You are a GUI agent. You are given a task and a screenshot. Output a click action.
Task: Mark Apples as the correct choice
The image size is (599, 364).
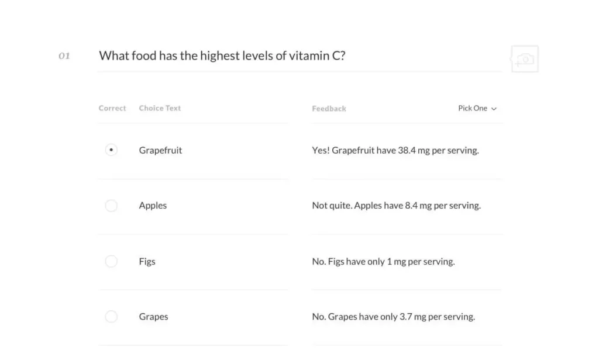pyautogui.click(x=111, y=206)
